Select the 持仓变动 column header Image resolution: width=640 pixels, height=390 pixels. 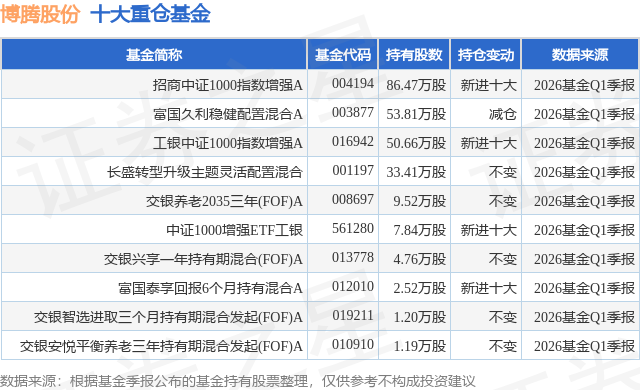tap(485, 55)
